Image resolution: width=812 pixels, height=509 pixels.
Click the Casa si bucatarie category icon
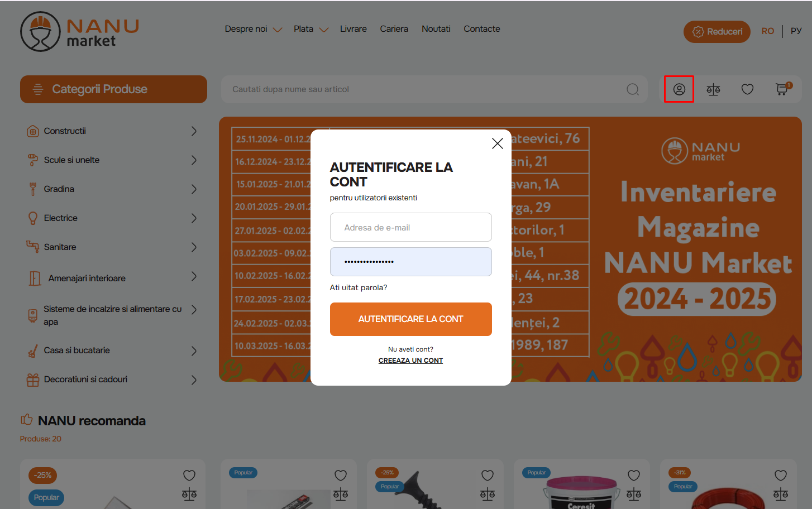point(33,351)
